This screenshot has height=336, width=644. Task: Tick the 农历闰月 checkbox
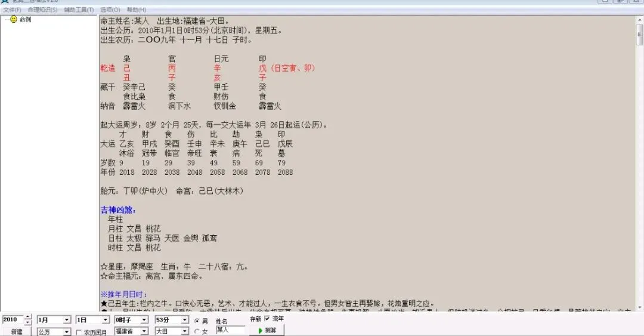tap(79, 332)
